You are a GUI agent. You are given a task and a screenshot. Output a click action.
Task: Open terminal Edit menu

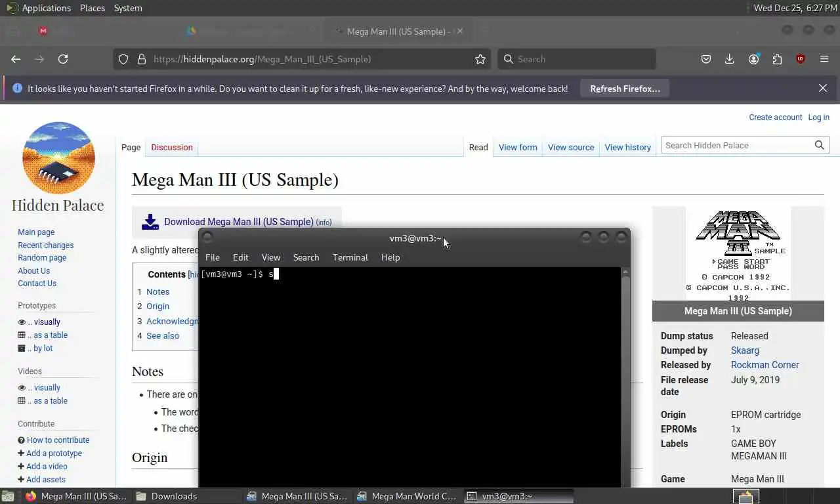click(x=240, y=257)
